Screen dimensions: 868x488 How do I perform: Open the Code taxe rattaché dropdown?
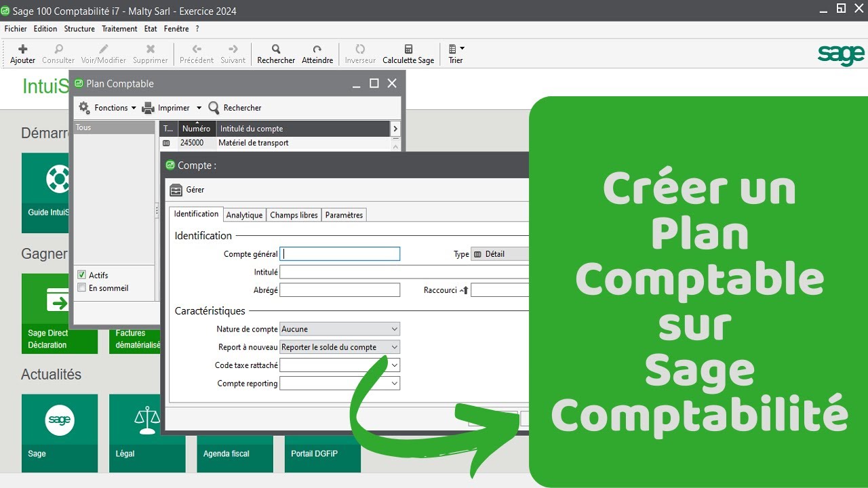340,365
